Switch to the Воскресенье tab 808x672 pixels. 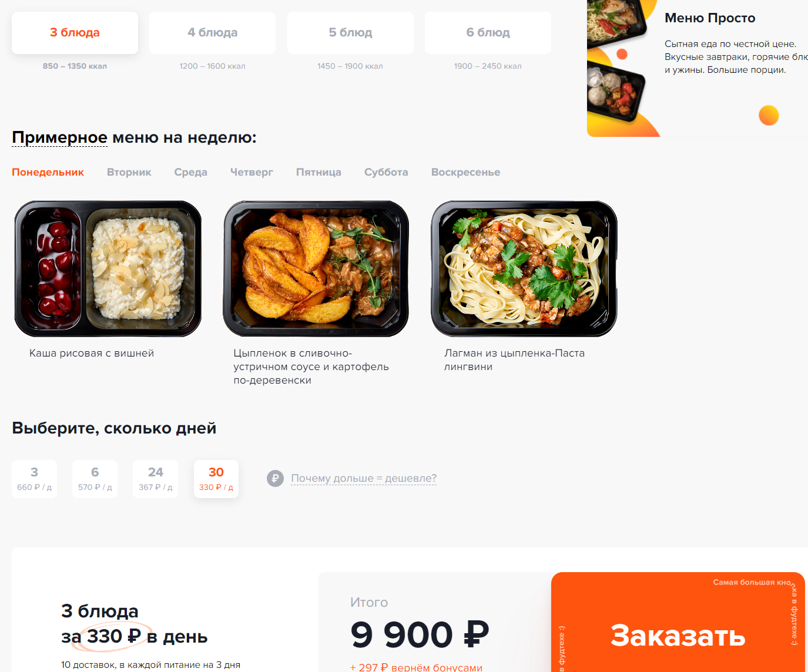point(465,172)
